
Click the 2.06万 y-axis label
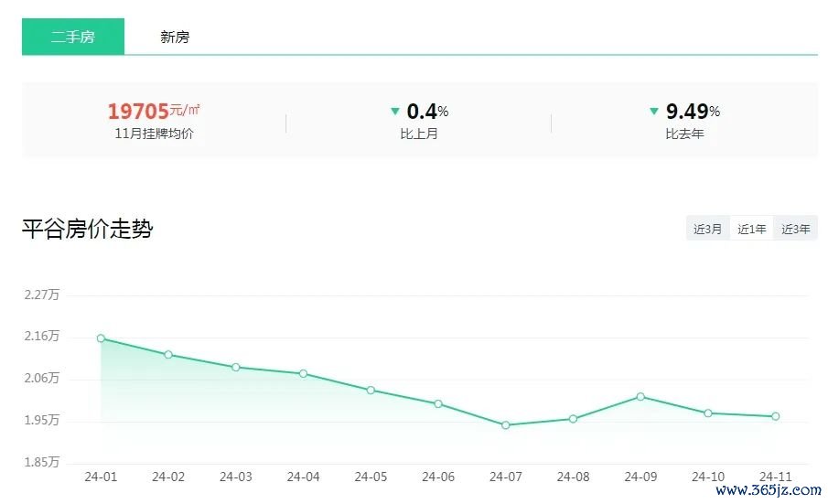click(42, 378)
